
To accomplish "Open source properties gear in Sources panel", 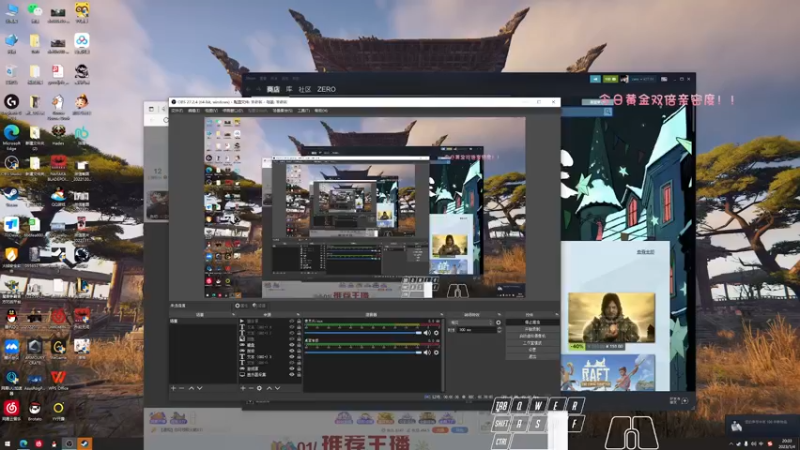I will pyautogui.click(x=259, y=388).
